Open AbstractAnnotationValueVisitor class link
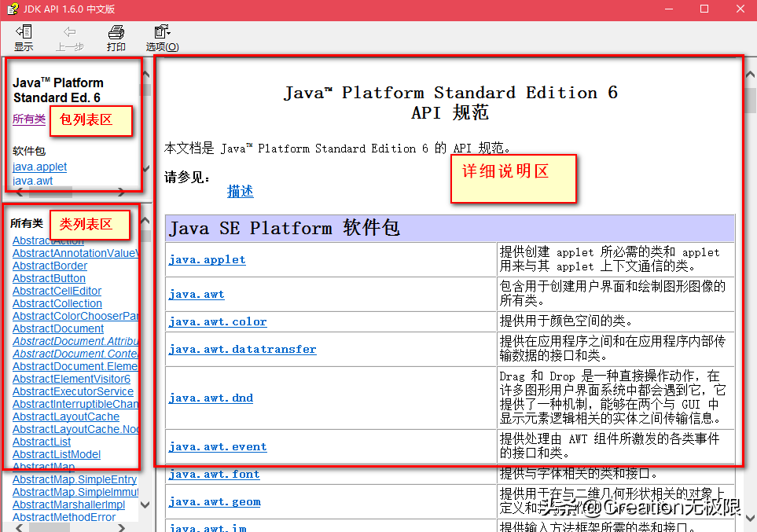757x532 pixels. point(75,253)
